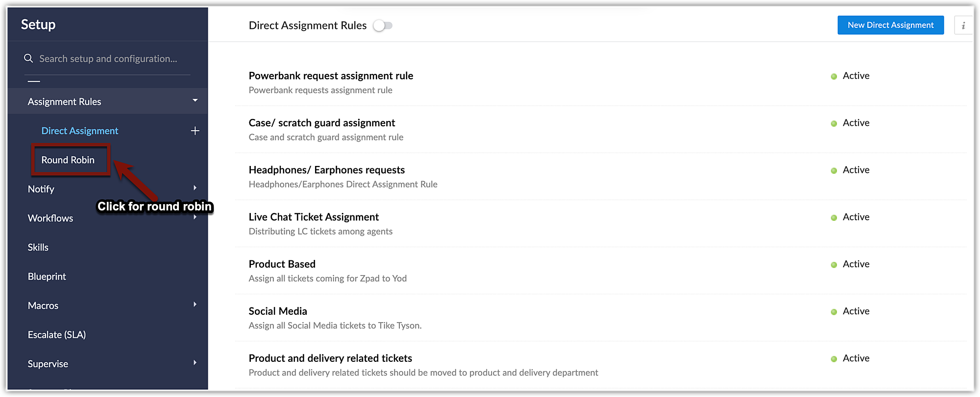The image size is (980, 397).
Task: Select Skills in the Setup sidebar
Action: 38,247
